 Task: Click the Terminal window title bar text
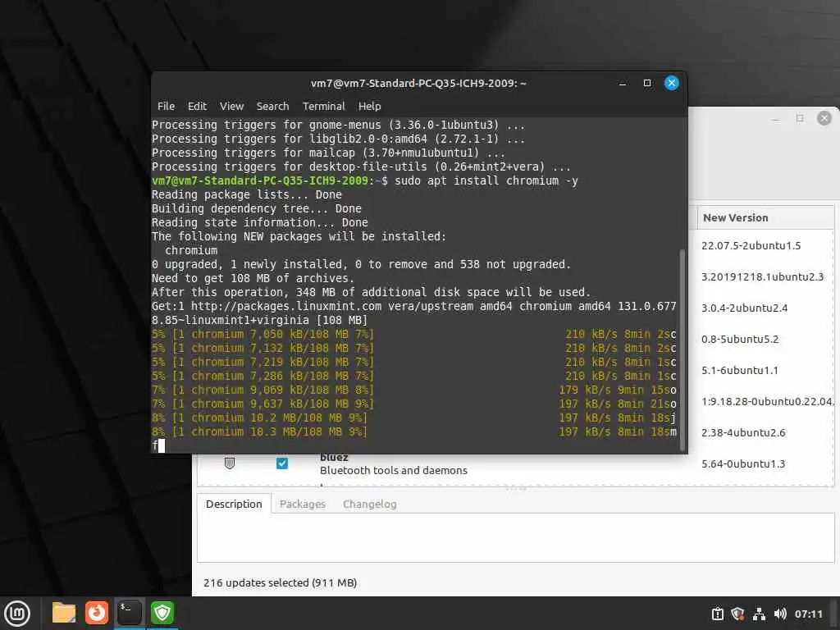tap(418, 83)
